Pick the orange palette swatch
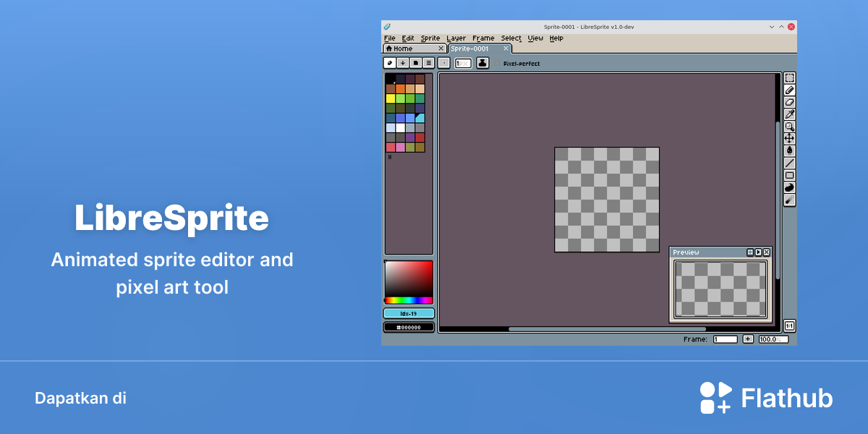The height and width of the screenshot is (434, 868). tap(400, 89)
